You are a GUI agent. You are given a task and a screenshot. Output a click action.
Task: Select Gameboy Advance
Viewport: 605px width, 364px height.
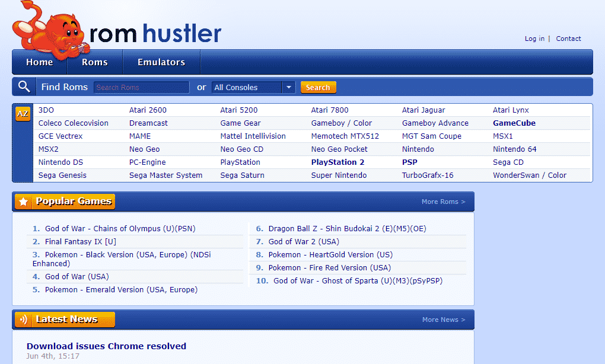pyautogui.click(x=435, y=123)
